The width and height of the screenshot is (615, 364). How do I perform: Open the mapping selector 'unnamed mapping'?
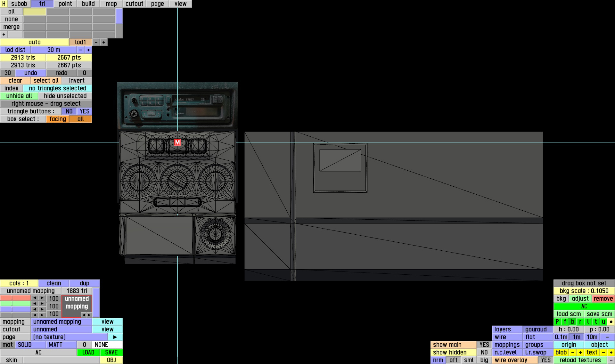[61, 322]
